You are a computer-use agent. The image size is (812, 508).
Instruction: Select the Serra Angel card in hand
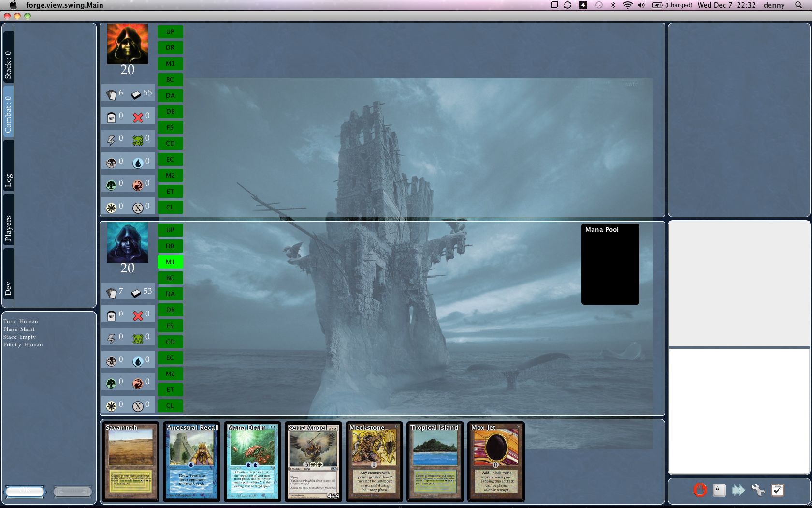coord(313,462)
